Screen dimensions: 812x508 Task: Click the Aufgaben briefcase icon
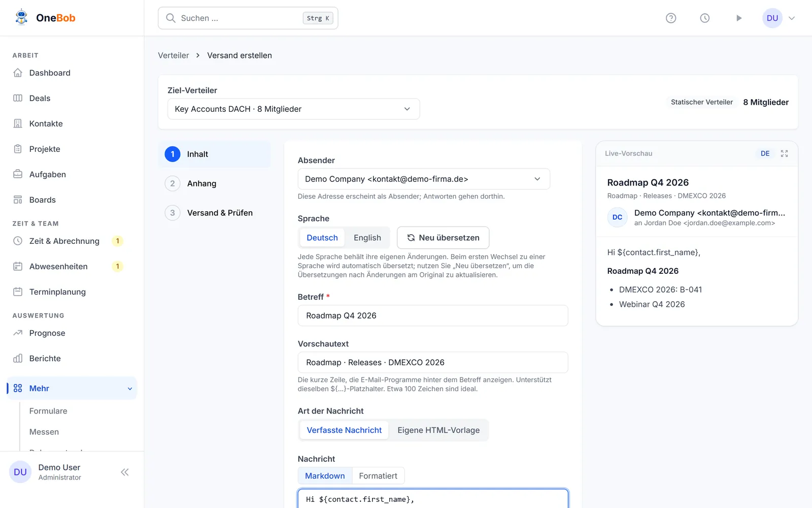pyautogui.click(x=18, y=174)
